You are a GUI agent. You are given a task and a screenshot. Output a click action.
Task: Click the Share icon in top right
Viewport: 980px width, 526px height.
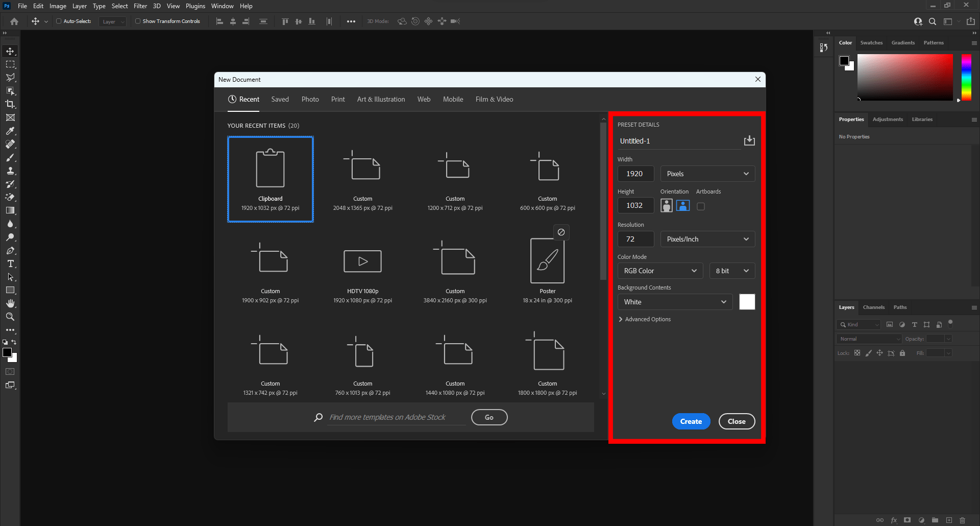(971, 21)
